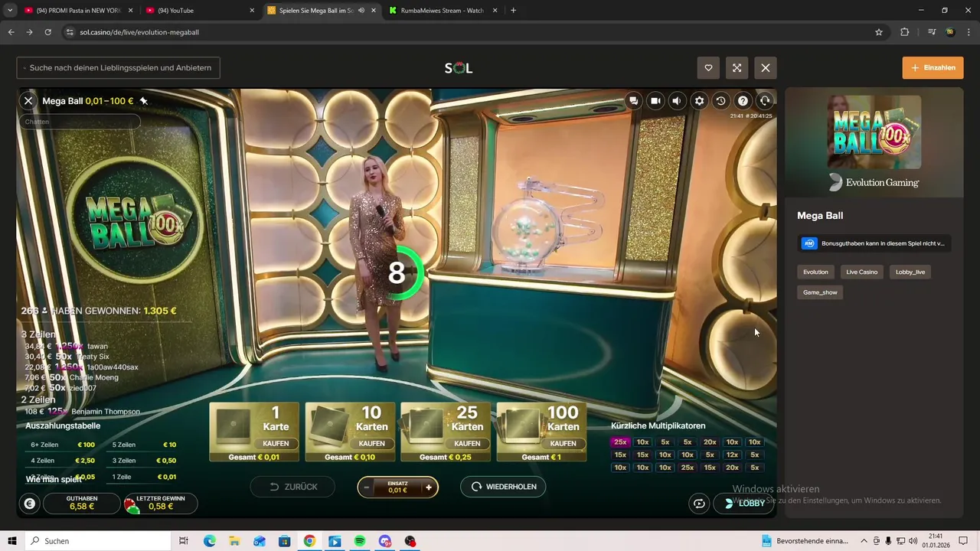Open Spotify from the taskbar

tap(360, 541)
